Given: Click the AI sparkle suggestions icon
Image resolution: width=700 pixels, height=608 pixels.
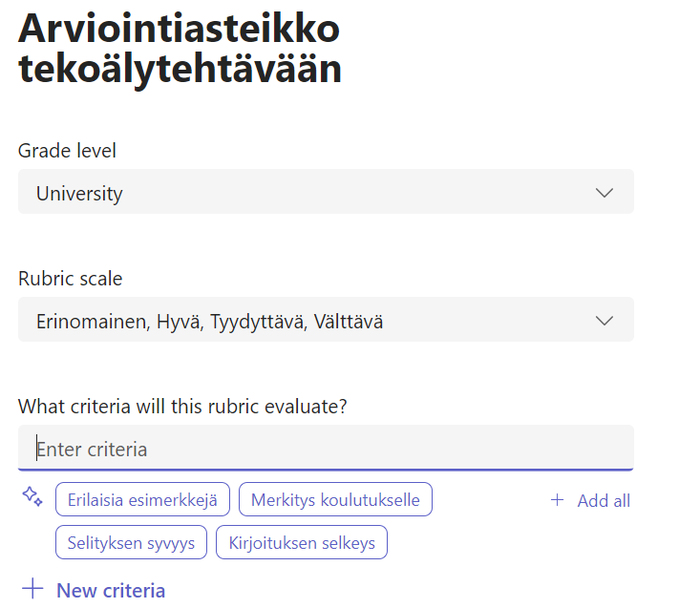Looking at the screenshot, I should (32, 497).
